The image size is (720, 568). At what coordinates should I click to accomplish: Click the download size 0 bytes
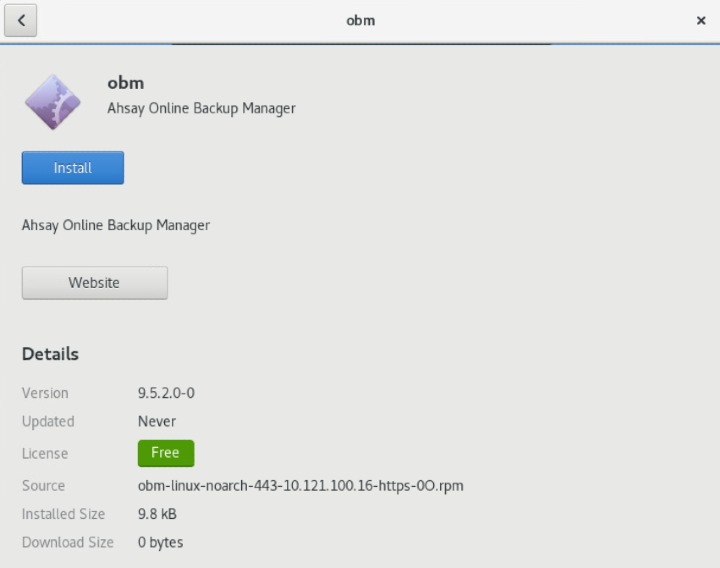(160, 542)
